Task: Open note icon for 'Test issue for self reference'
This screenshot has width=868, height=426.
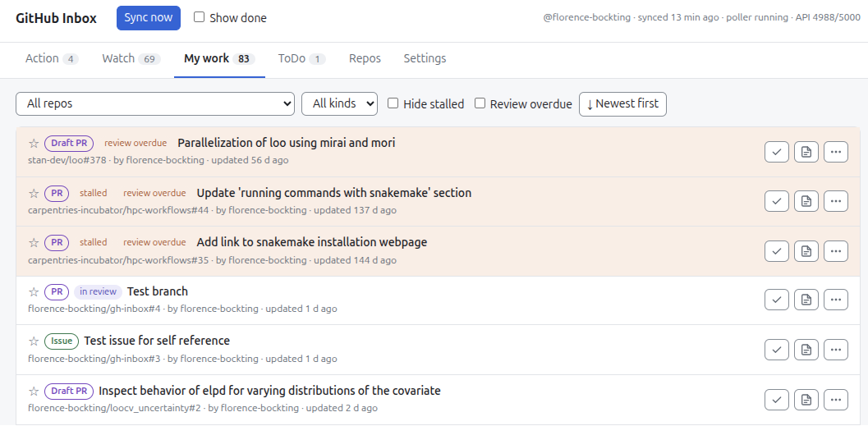Action: pyautogui.click(x=806, y=350)
